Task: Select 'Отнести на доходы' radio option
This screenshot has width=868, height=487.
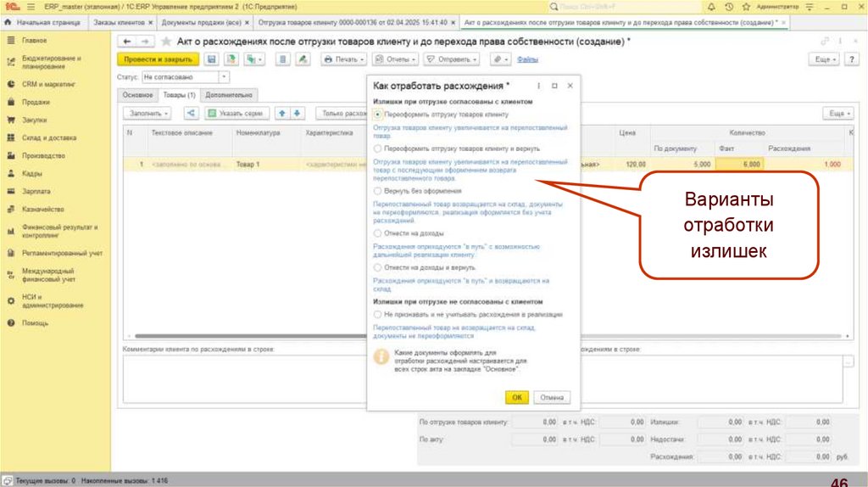Action: 377,232
